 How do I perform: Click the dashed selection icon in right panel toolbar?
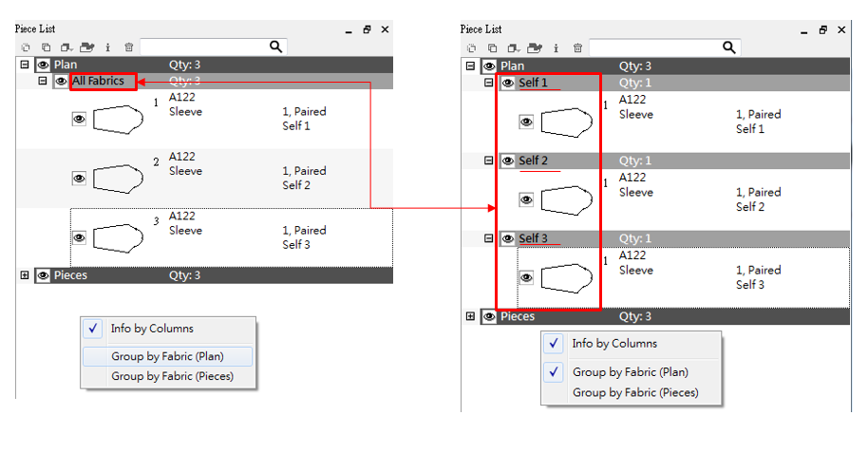click(472, 47)
